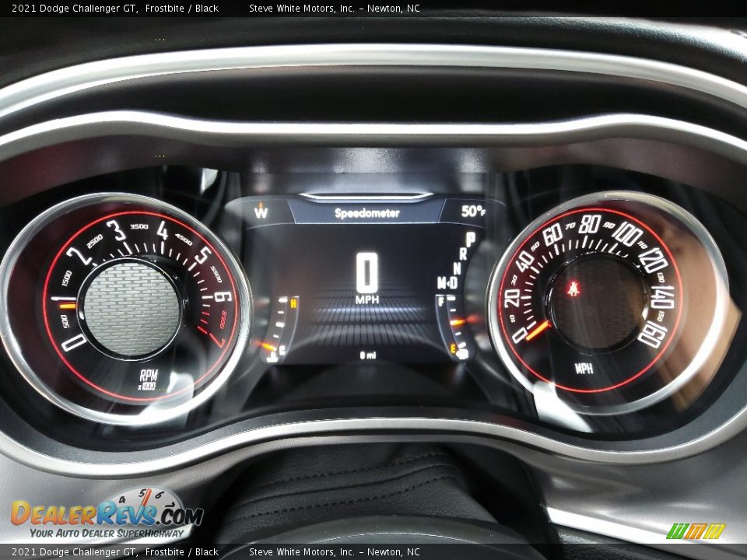Tap the coolant thermometer icon by C
The width and height of the screenshot is (747, 560).
272,357
